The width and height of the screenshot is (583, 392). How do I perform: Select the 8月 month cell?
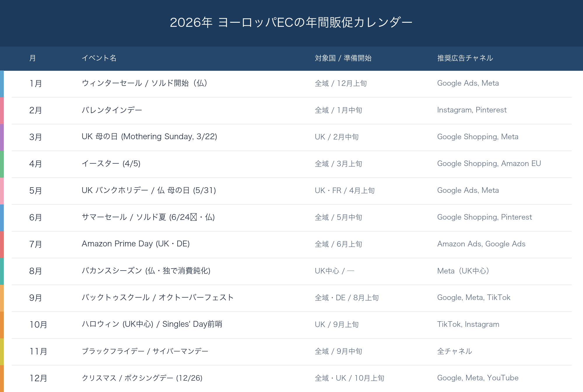point(36,271)
